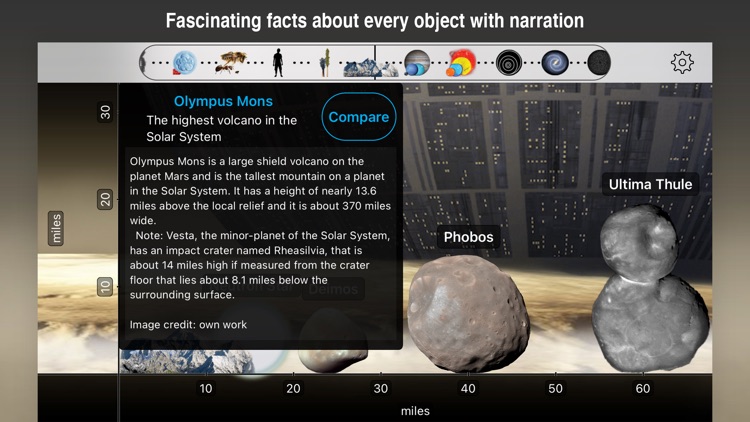Viewport: 750px width, 422px height.
Task: Click the 30 mark on horizontal axis
Action: tap(380, 388)
